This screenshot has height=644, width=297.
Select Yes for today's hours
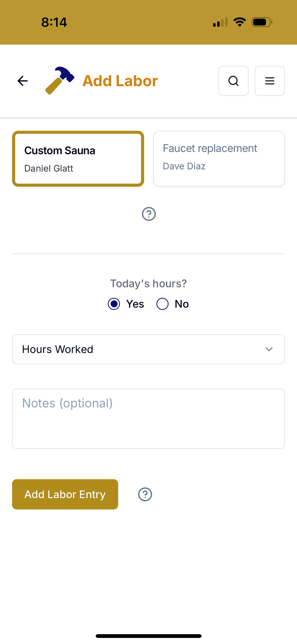(114, 304)
